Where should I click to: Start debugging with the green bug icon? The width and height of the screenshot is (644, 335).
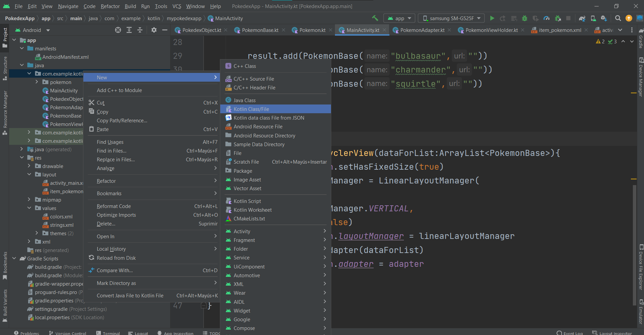[x=524, y=18]
